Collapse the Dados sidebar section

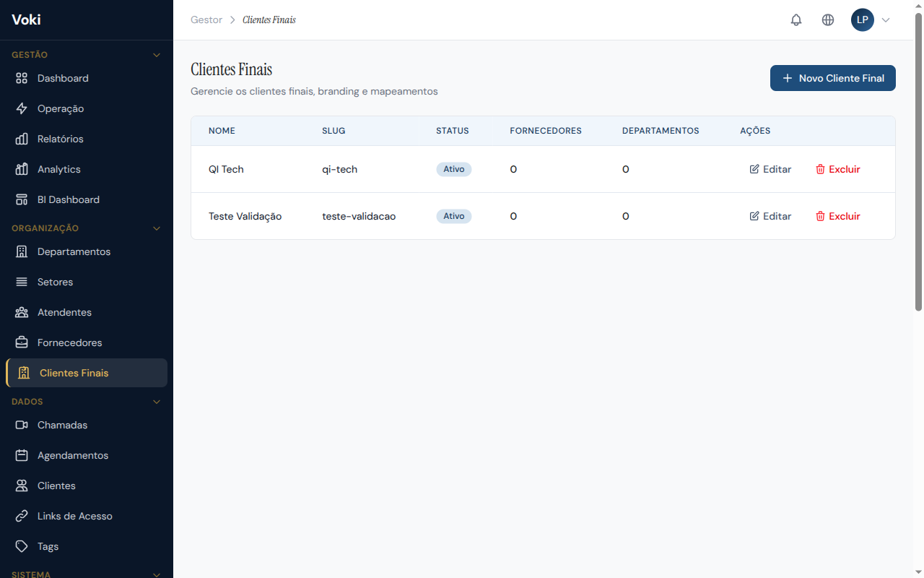(x=157, y=402)
